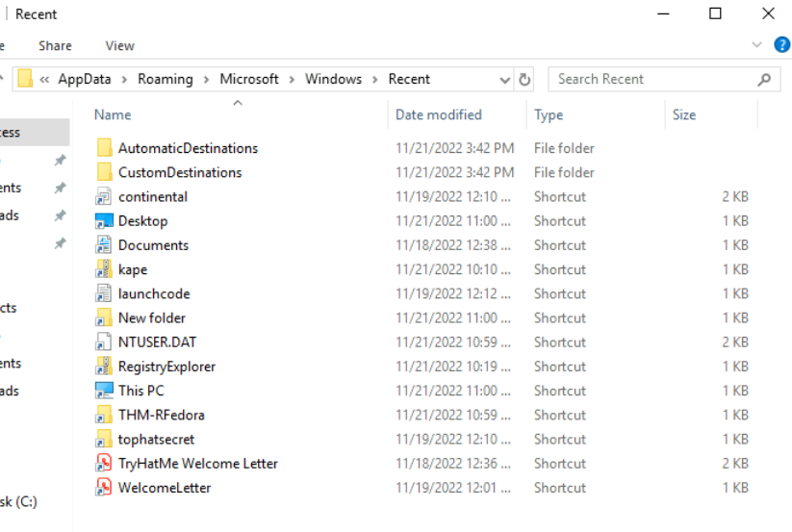Select the tophatsecret shortcut
This screenshot has width=792, height=532.
tap(156, 440)
